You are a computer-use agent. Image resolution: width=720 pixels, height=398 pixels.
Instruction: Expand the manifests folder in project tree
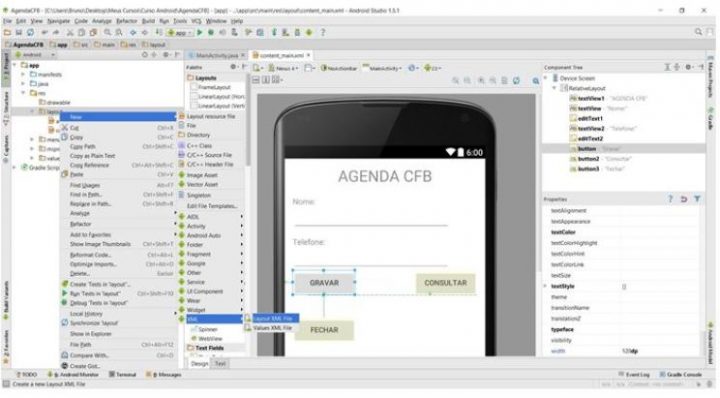coord(23,74)
